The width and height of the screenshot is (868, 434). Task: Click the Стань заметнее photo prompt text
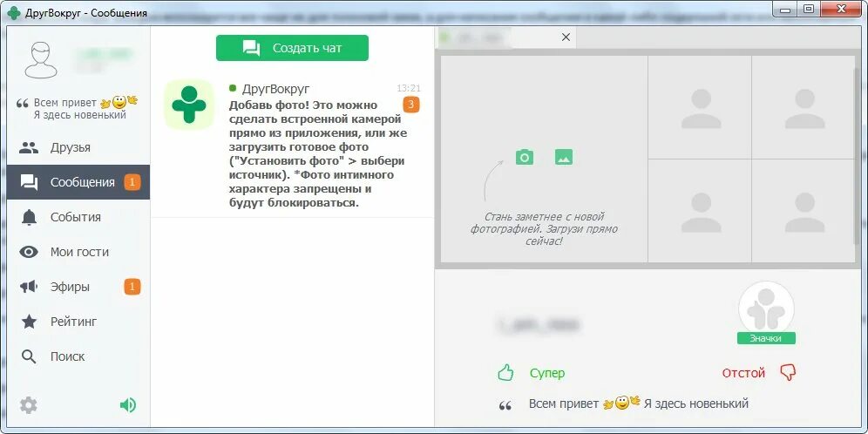click(544, 229)
